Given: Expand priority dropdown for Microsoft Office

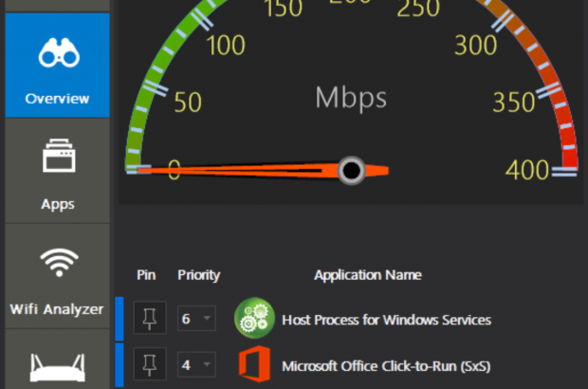Looking at the screenshot, I should tap(206, 365).
